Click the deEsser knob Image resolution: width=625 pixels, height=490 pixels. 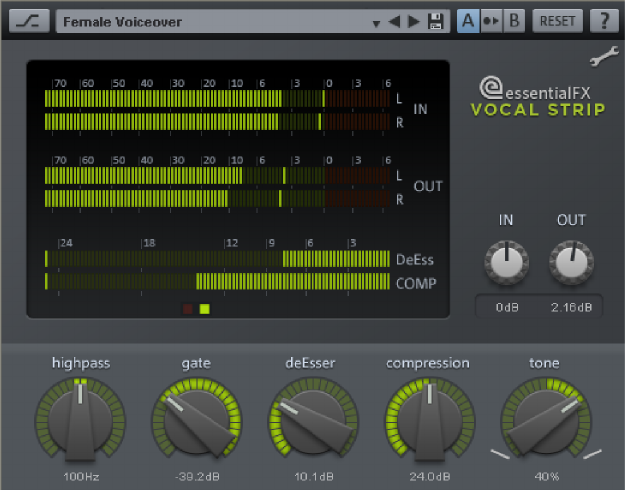pos(313,419)
